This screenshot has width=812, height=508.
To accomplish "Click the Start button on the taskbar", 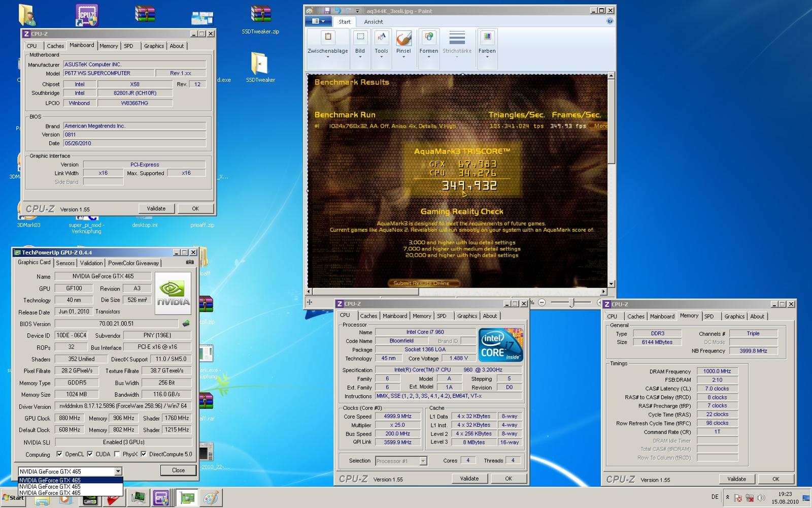I will [12, 498].
